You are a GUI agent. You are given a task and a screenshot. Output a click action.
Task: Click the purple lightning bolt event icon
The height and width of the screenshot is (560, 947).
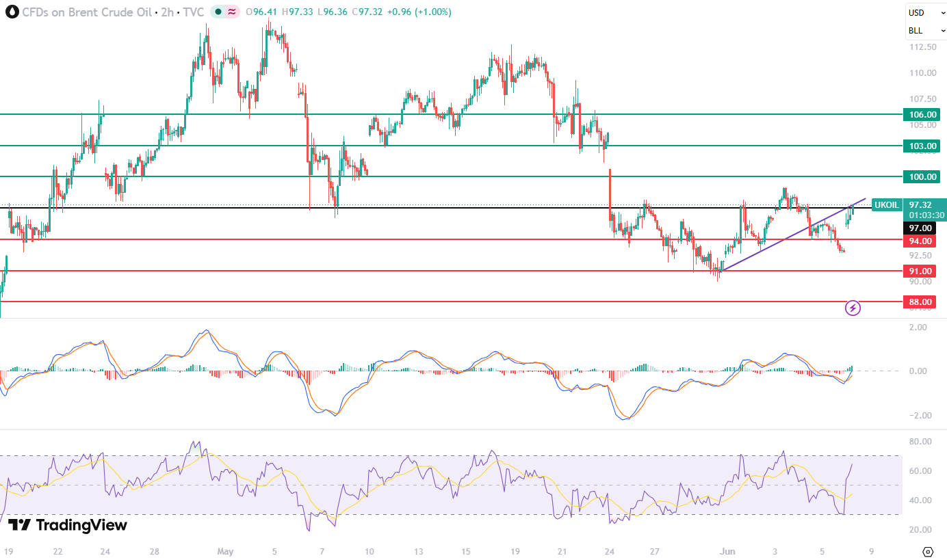853,308
